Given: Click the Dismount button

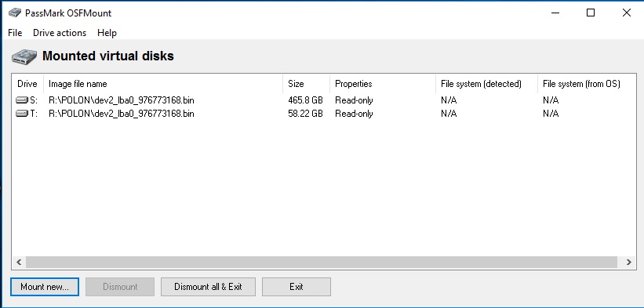Looking at the screenshot, I should pyautogui.click(x=120, y=287).
